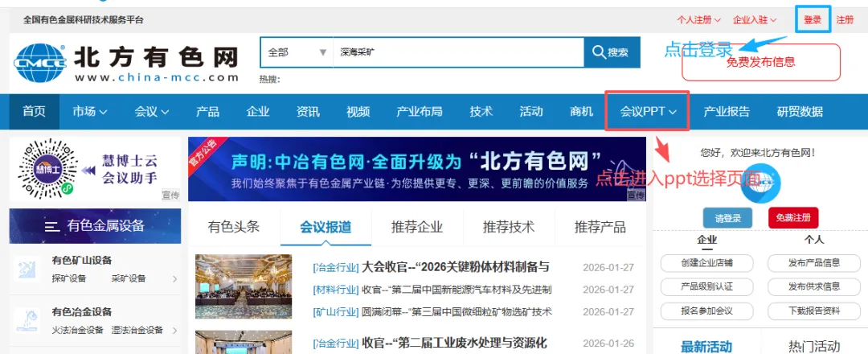Click the 有色冶金设备 category icon
This screenshot has width=868, height=354.
coord(27,320)
